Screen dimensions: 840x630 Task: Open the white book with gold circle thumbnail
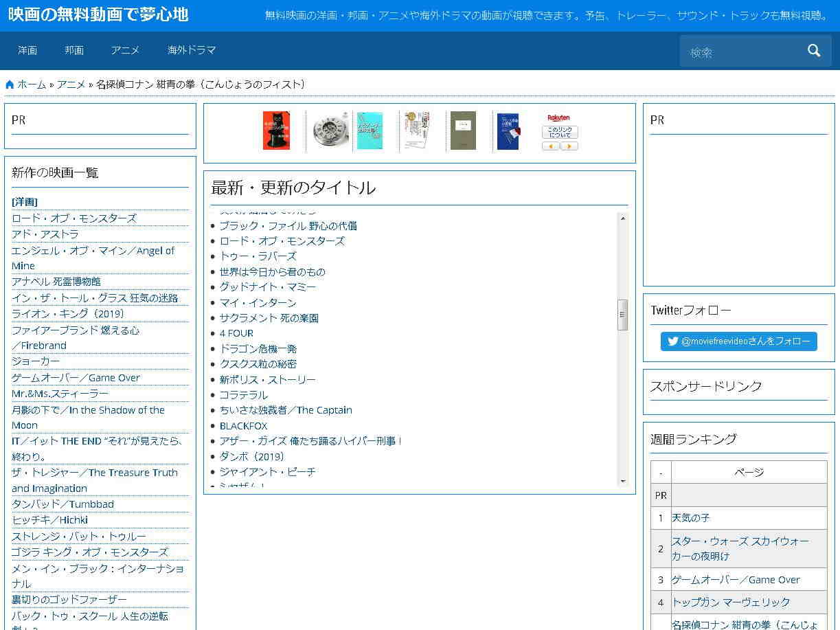[x=416, y=131]
